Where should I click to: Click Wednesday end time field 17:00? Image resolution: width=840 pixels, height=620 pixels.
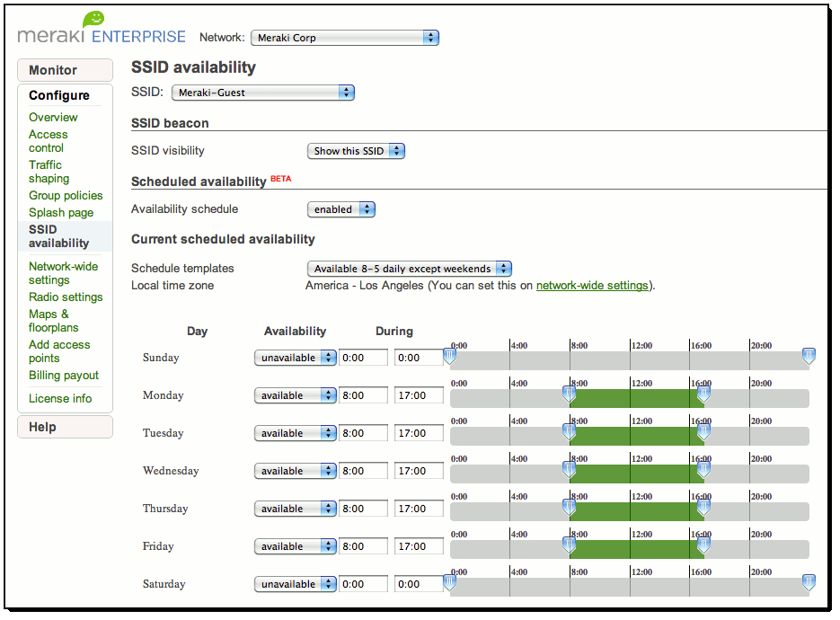[x=419, y=471]
